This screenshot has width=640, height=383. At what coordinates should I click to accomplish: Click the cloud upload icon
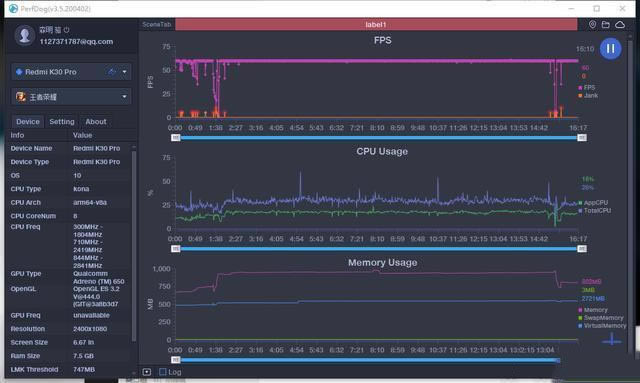coord(620,24)
